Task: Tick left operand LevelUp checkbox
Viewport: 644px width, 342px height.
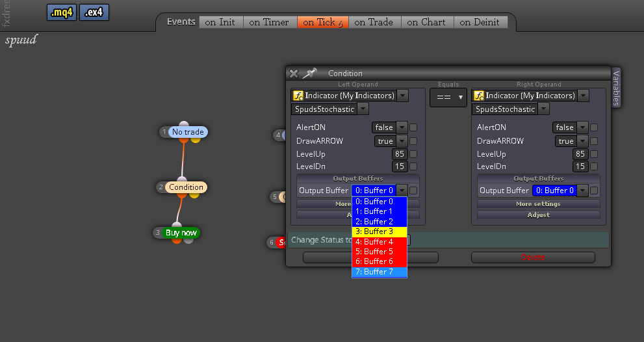Action: tap(413, 154)
